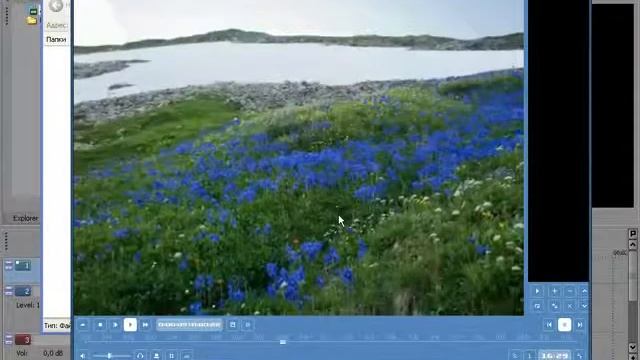Stop playback in the media player
Viewport: 640px width, 360px height.
click(x=100, y=325)
